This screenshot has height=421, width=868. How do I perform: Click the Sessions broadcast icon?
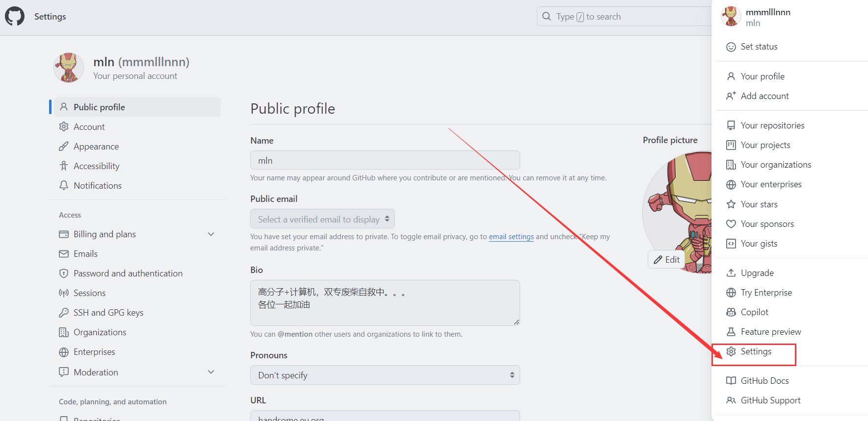64,293
